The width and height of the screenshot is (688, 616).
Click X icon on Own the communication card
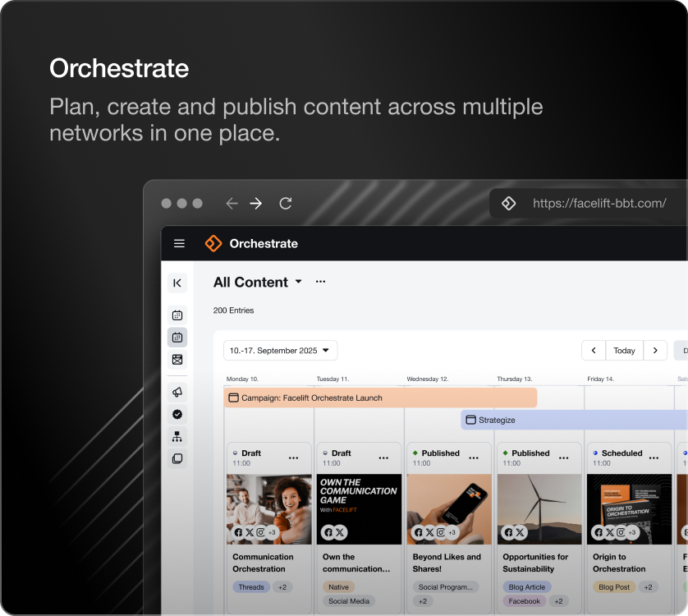click(340, 532)
